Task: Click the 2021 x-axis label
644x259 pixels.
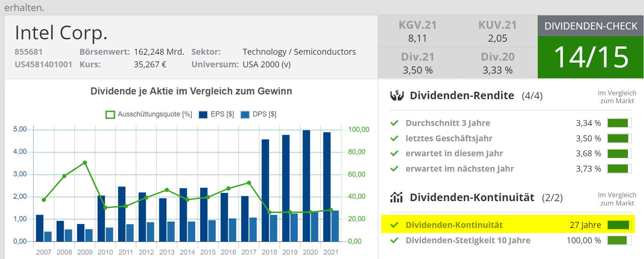Action: (331, 252)
